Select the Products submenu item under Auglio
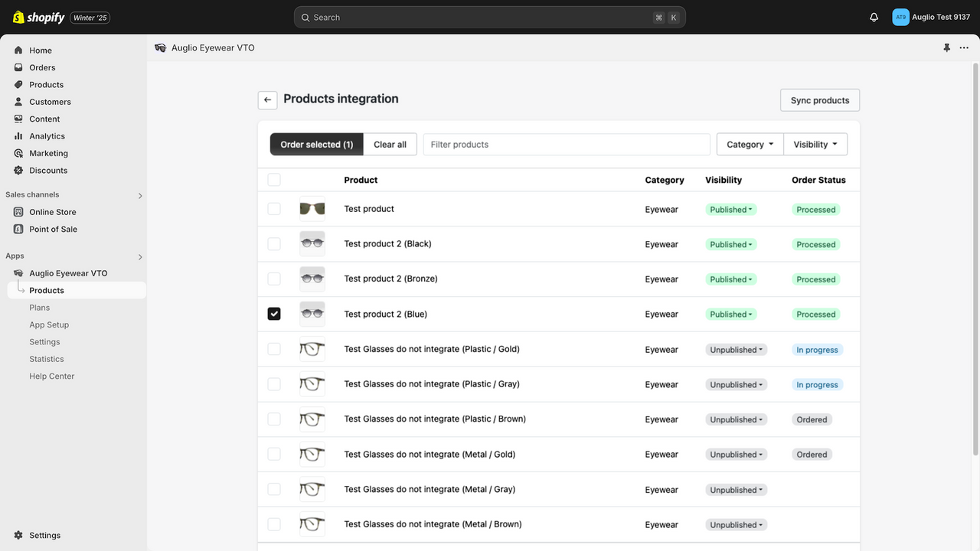 [77, 291]
